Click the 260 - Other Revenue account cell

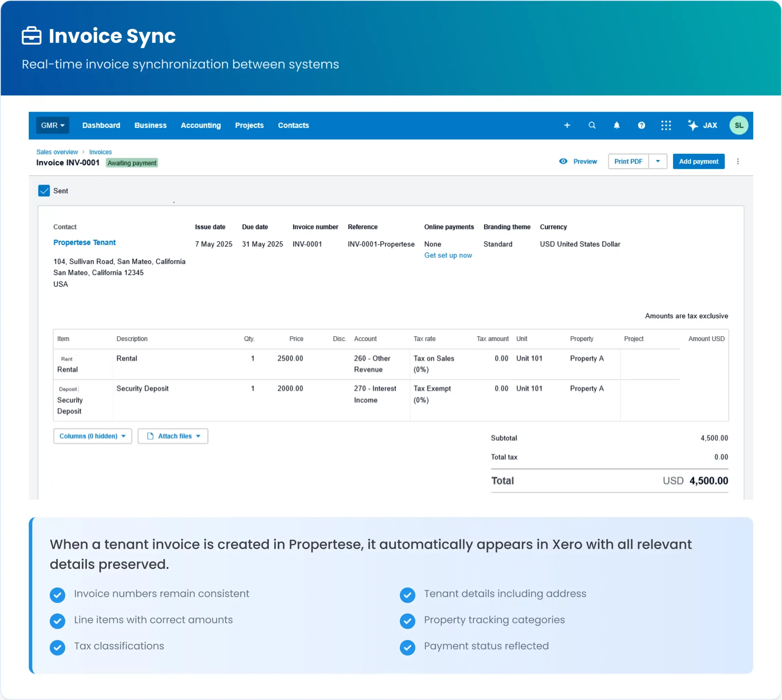[x=372, y=363]
